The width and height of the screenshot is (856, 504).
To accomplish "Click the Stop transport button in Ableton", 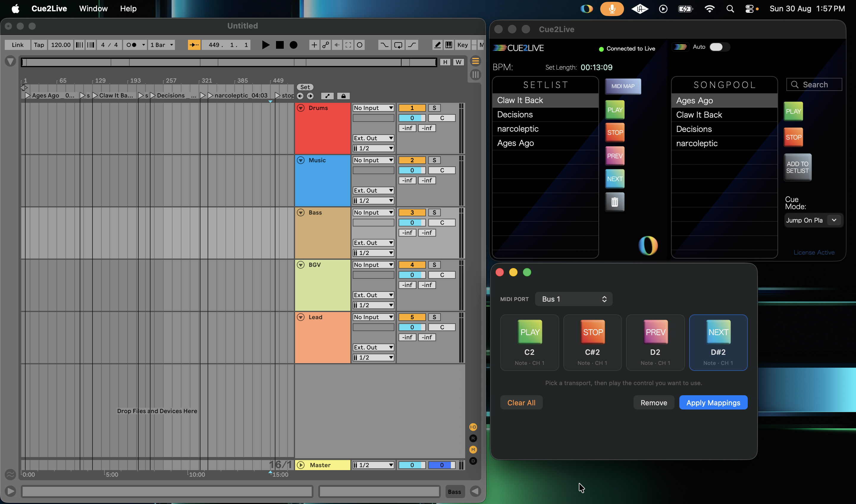I will tap(280, 45).
